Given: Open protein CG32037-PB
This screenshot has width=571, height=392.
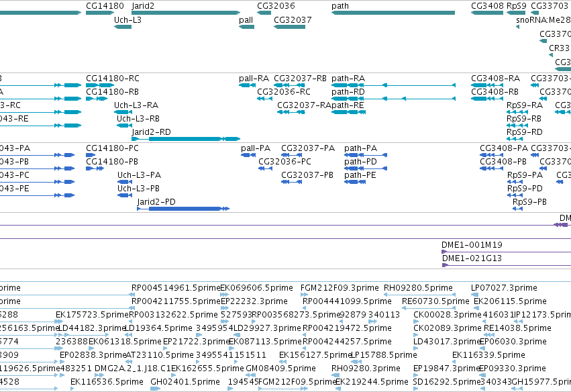Looking at the screenshot, I should tap(307, 175).
